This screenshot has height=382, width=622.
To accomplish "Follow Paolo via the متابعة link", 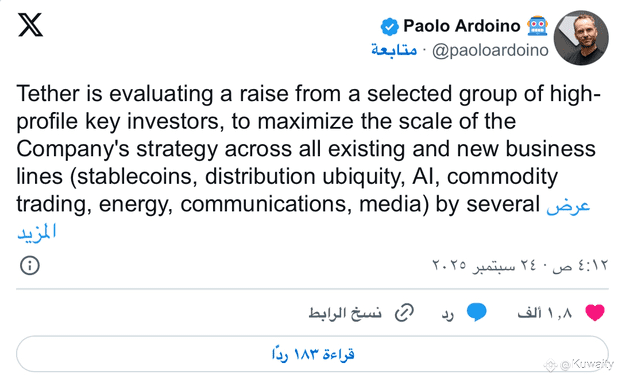I will coord(394,50).
